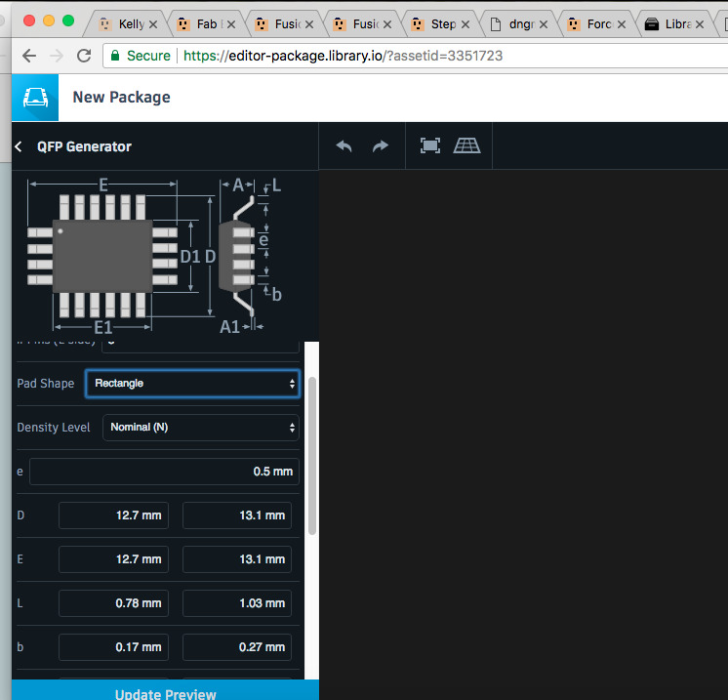Close the Kelly tab
The width and height of the screenshot is (728, 700).
(x=153, y=24)
